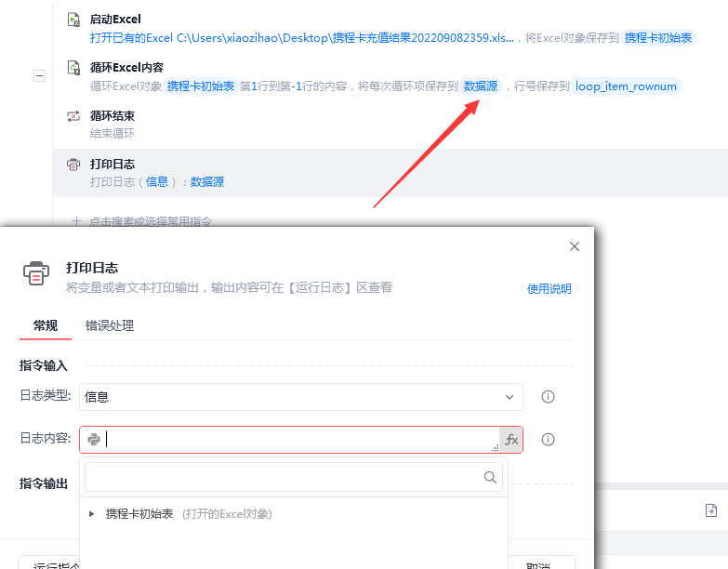
Task: Click the loop_item_rownum variable tag
Action: (626, 86)
